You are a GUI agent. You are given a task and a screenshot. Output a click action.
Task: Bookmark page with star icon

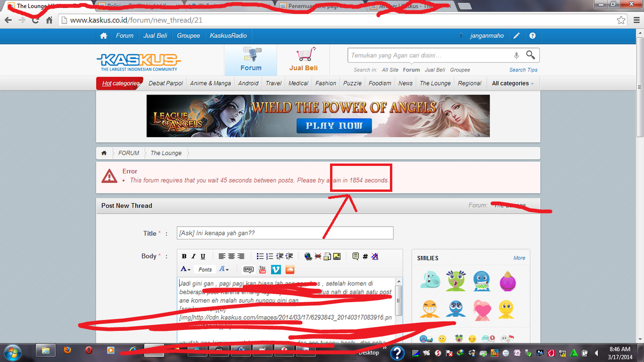coord(621,20)
